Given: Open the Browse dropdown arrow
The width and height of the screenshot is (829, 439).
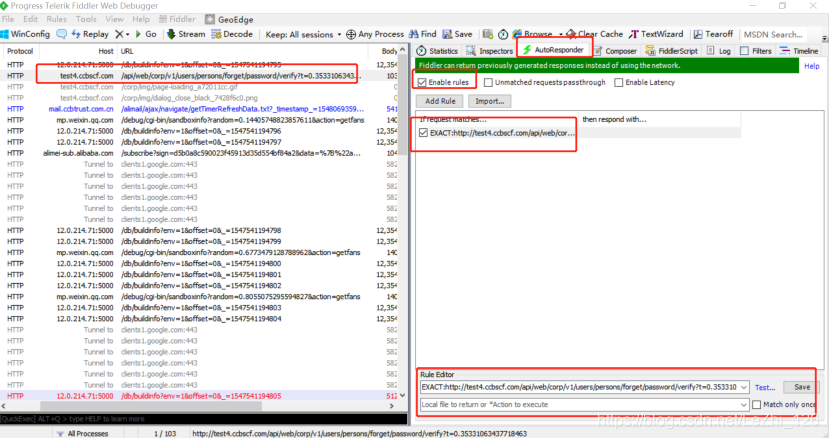Looking at the screenshot, I should coord(560,34).
